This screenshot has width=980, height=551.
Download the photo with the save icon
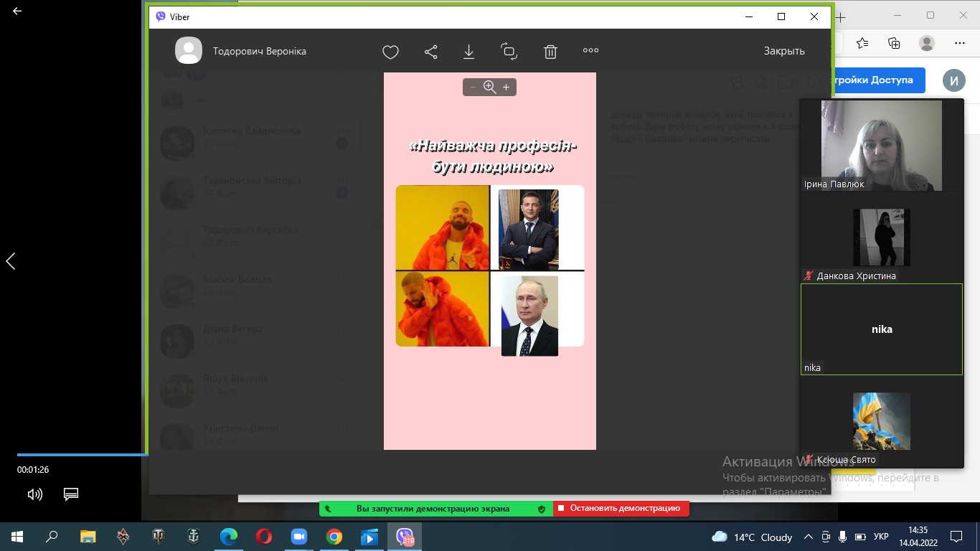pyautogui.click(x=468, y=52)
